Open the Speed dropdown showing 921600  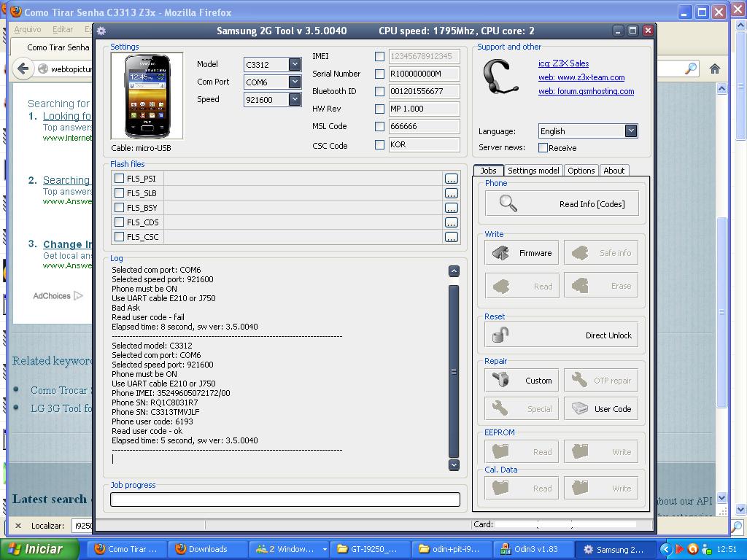[295, 99]
